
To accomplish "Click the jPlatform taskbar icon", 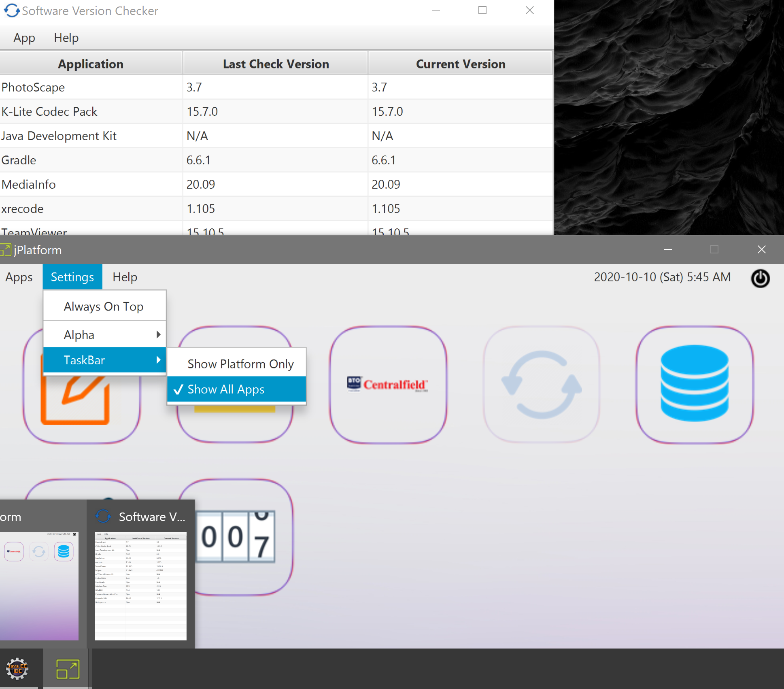I will 68,668.
